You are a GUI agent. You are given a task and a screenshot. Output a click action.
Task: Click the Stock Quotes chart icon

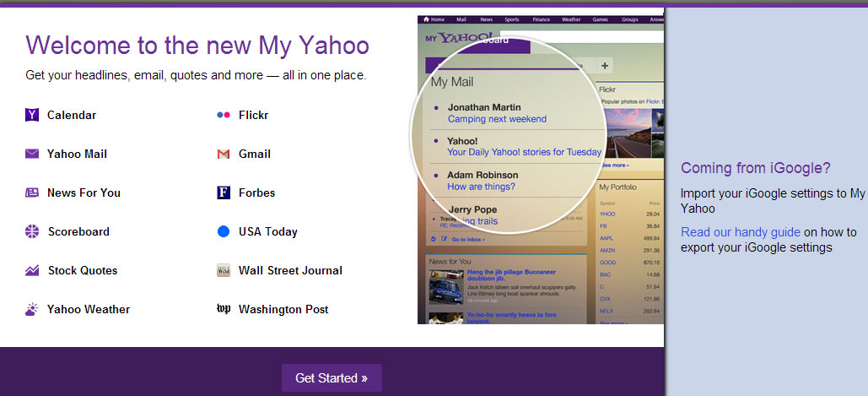pyautogui.click(x=32, y=270)
